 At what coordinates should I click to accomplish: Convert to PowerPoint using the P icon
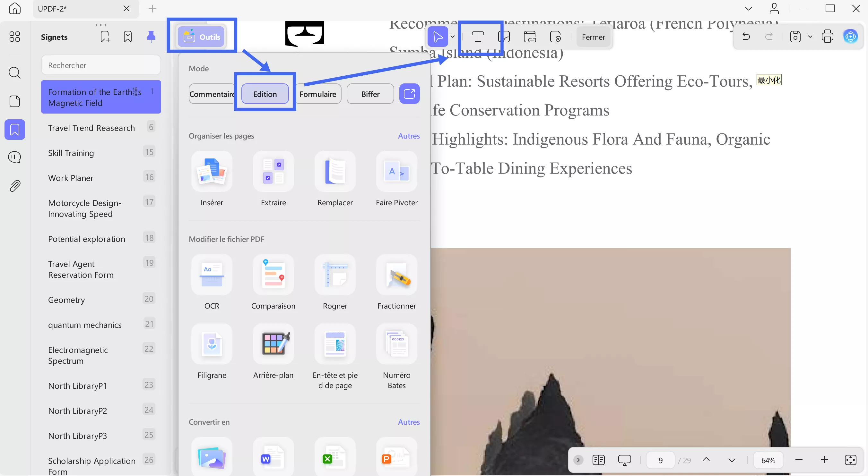click(397, 457)
